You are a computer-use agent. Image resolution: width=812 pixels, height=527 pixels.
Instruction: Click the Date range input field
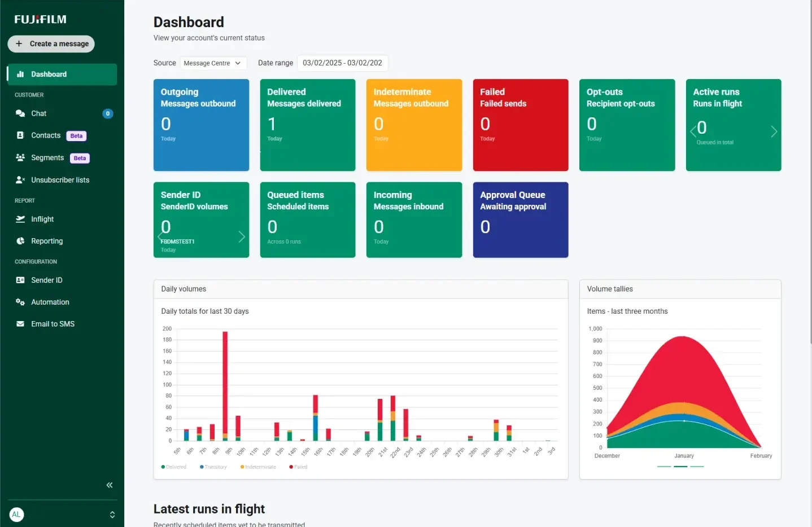[x=342, y=63]
